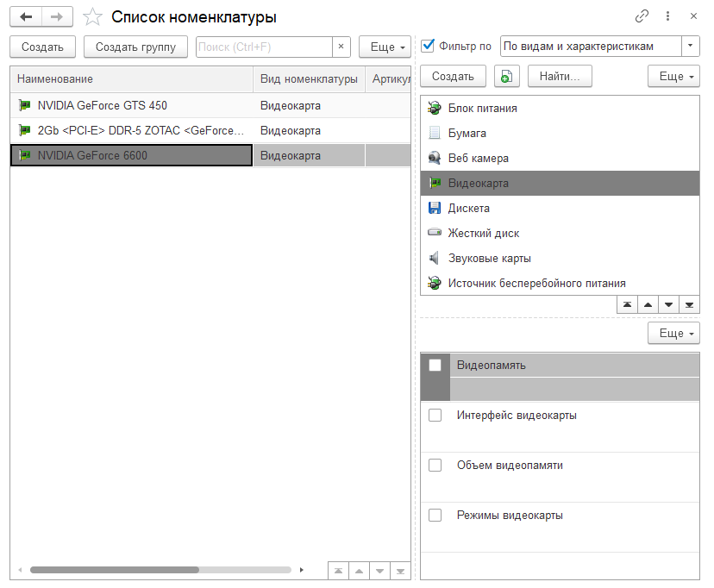Click the forward navigation arrow

[x=57, y=16]
